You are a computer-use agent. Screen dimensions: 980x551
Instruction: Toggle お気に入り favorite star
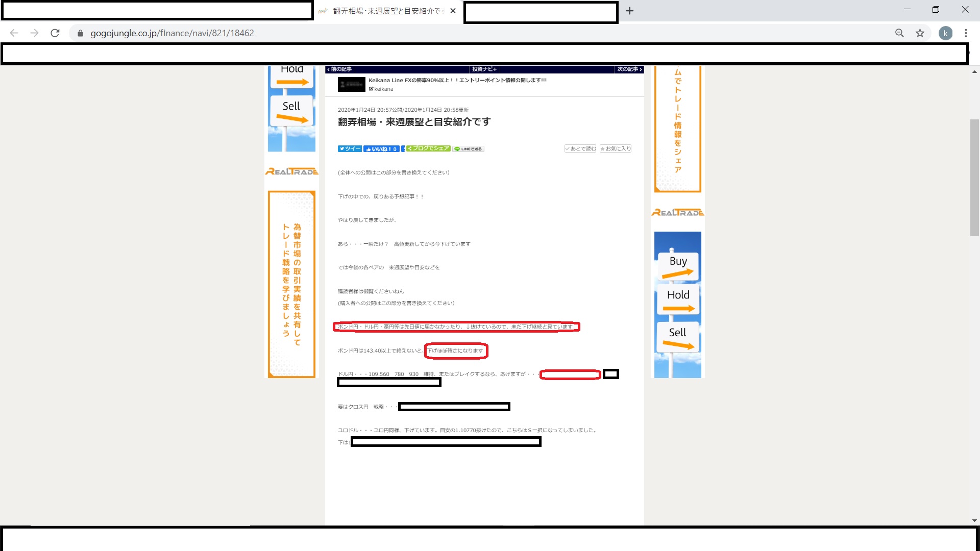coord(616,148)
